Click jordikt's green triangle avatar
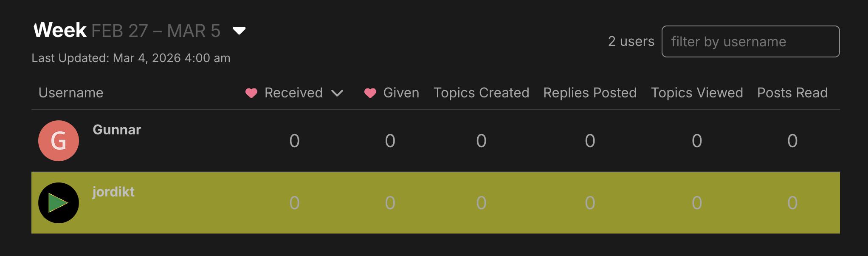 click(x=59, y=203)
